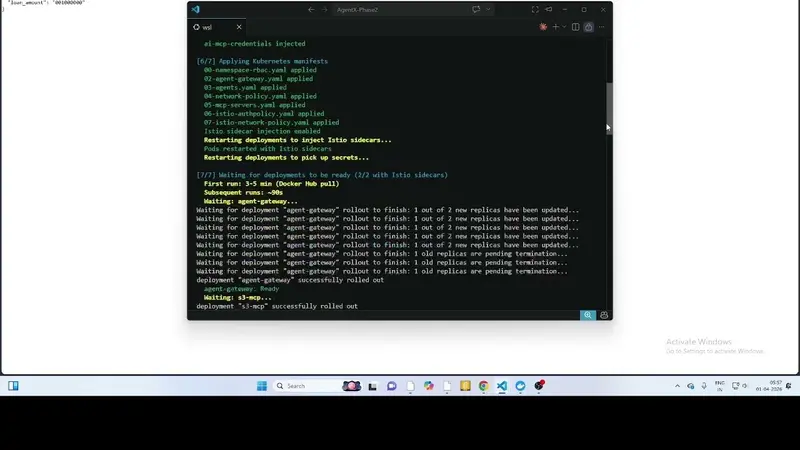Click '04-network-policy.yaml applied' line
This screenshot has height=450, width=800.
pyautogui.click(x=260, y=96)
